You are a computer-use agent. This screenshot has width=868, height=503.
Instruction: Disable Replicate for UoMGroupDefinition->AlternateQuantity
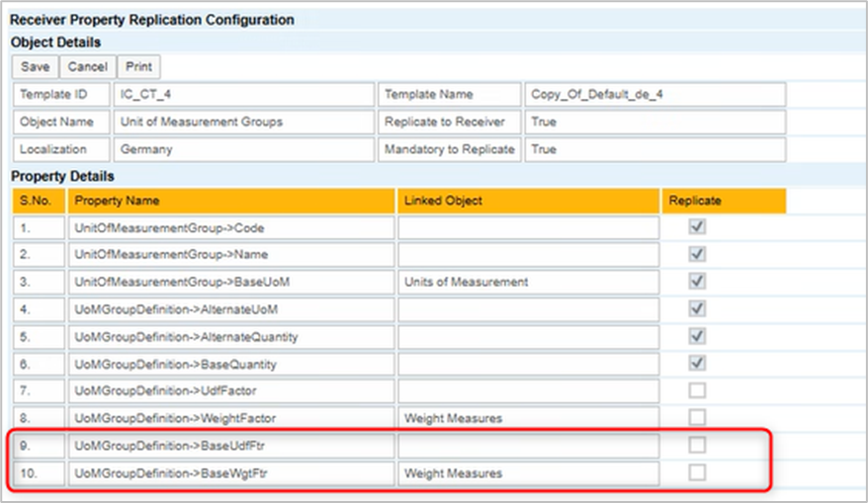coord(698,336)
